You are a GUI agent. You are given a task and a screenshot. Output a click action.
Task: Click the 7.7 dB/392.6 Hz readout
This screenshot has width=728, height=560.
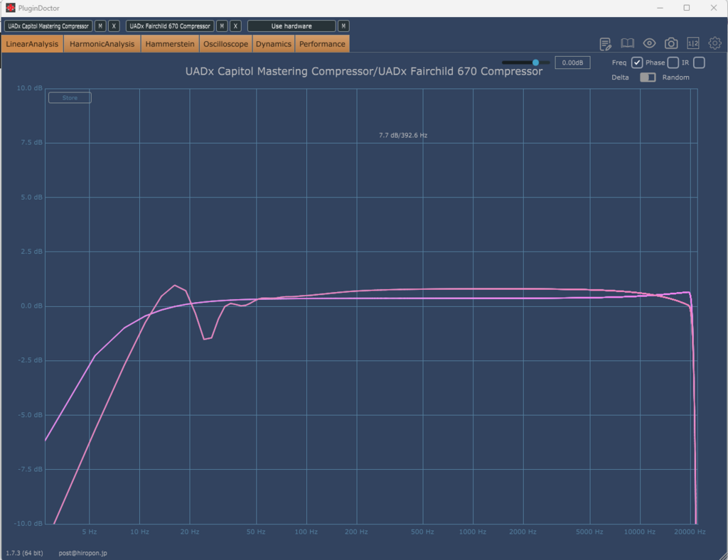click(403, 136)
